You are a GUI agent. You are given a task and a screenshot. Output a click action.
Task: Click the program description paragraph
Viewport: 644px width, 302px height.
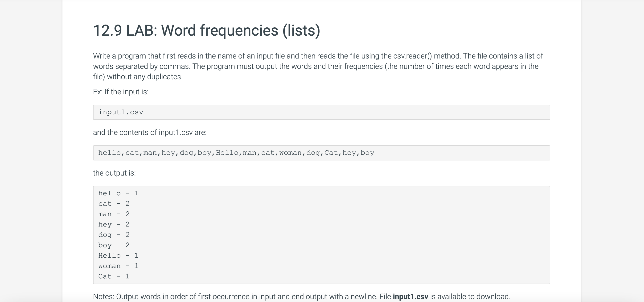pyautogui.click(x=318, y=66)
